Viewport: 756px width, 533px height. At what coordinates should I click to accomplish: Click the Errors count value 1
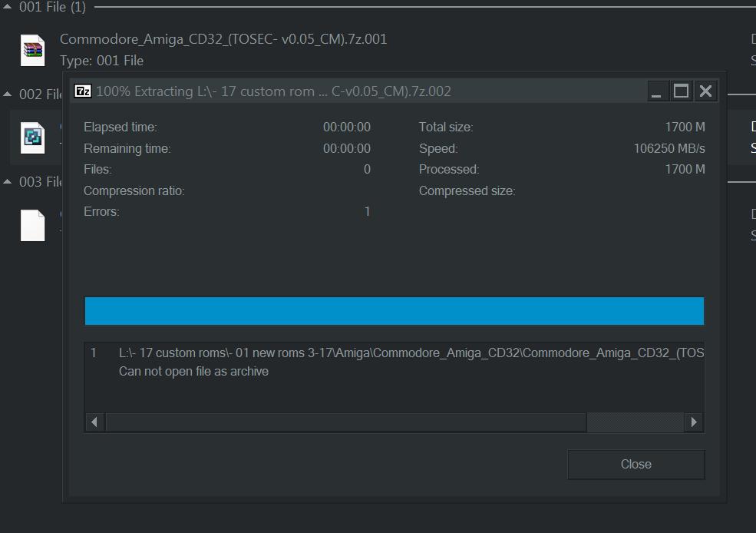368,212
